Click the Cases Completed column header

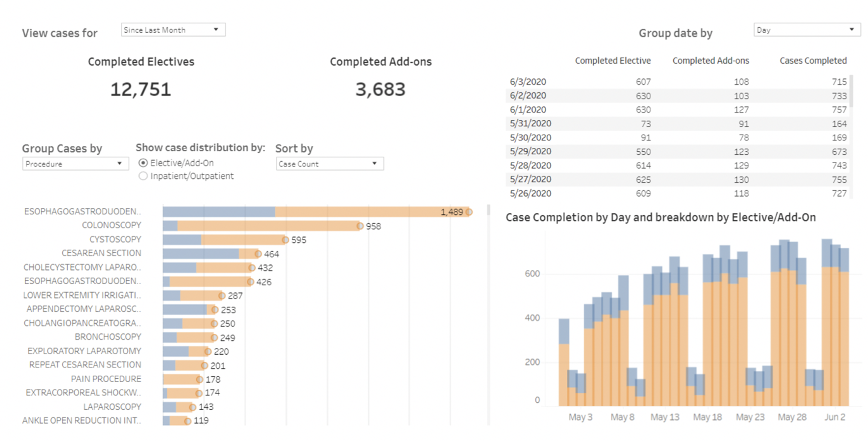coord(813,61)
